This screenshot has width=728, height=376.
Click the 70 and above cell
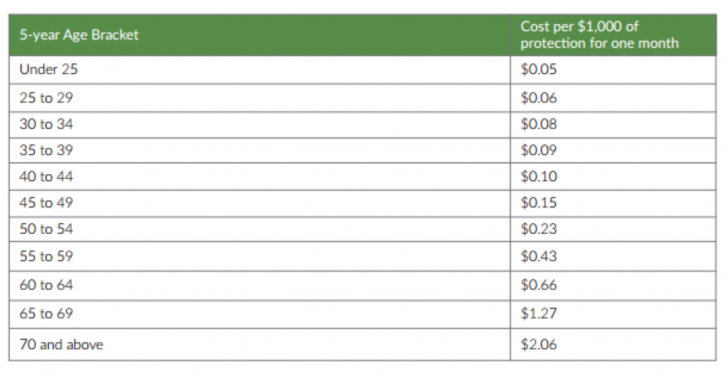pos(260,344)
